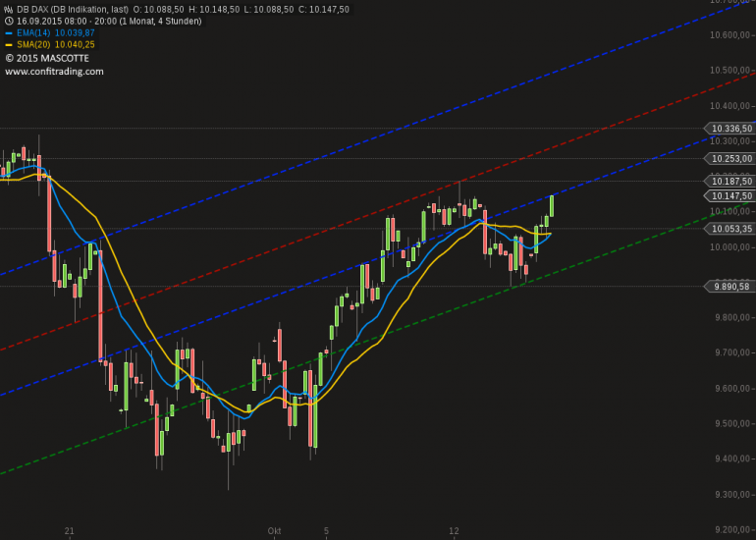756x540 pixels.
Task: Click the 10.187,50 price level tag
Action: 729,182
